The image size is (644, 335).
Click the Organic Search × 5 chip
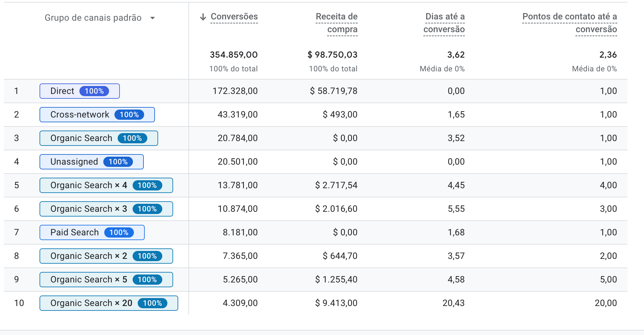106,280
